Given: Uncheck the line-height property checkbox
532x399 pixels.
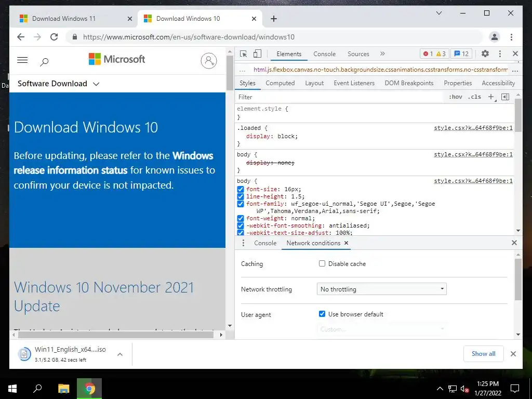Looking at the screenshot, I should point(241,196).
